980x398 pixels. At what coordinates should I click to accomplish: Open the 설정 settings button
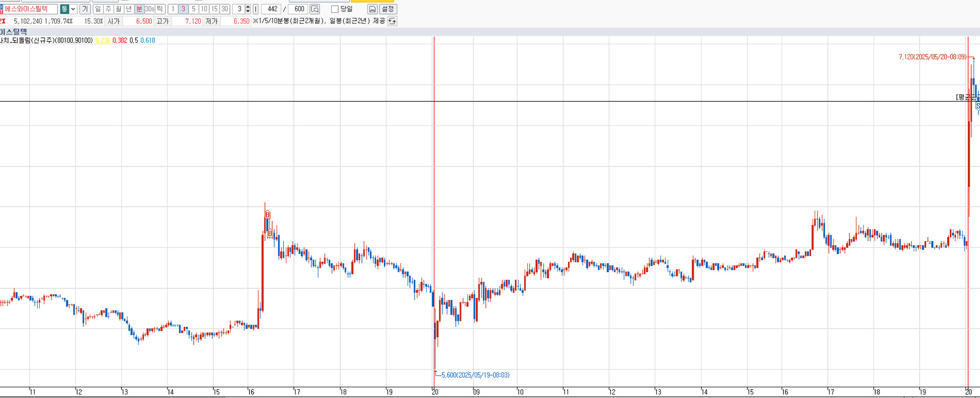tap(388, 9)
